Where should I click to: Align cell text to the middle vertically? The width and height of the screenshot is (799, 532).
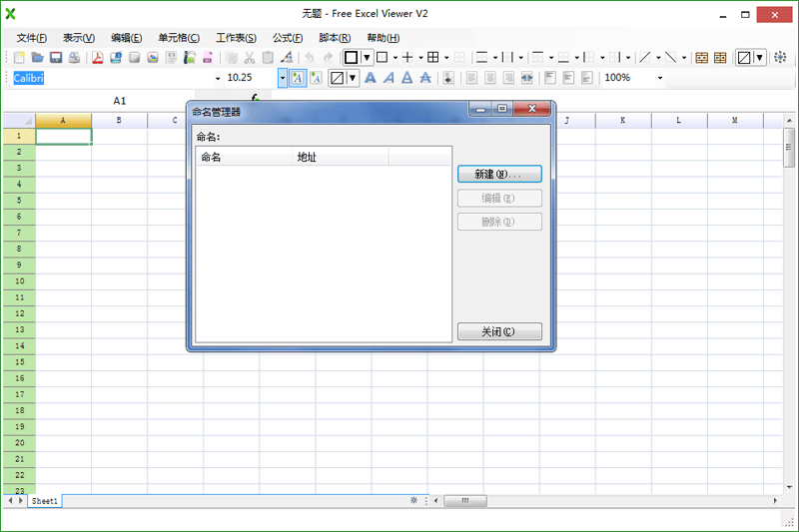(568, 78)
